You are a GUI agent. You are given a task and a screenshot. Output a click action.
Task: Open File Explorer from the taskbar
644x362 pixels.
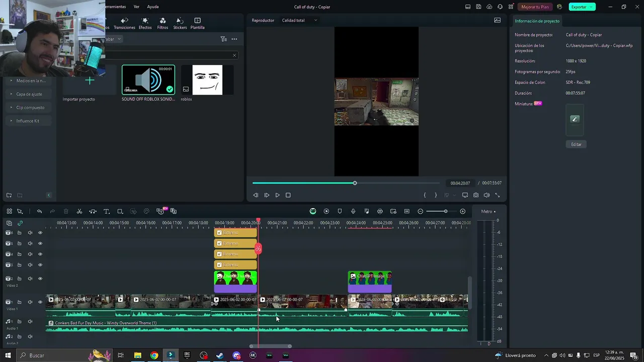pyautogui.click(x=137, y=355)
